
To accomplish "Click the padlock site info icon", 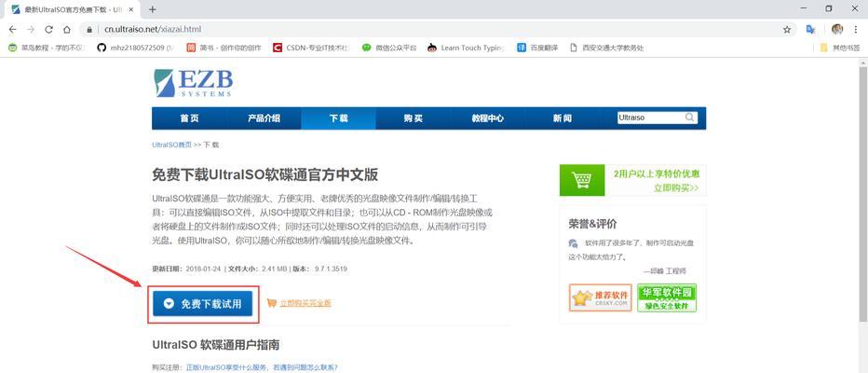I will click(x=88, y=30).
